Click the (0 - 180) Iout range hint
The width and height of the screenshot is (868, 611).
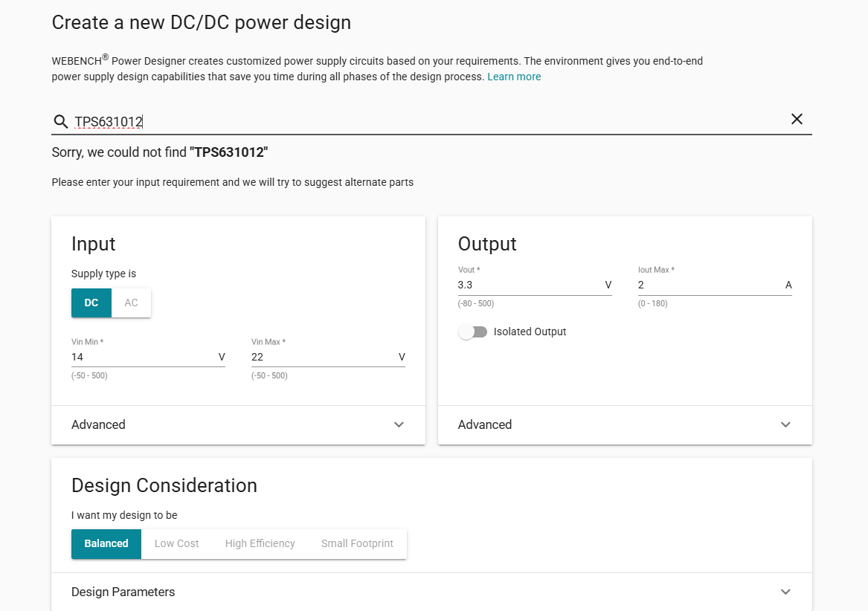coord(652,303)
